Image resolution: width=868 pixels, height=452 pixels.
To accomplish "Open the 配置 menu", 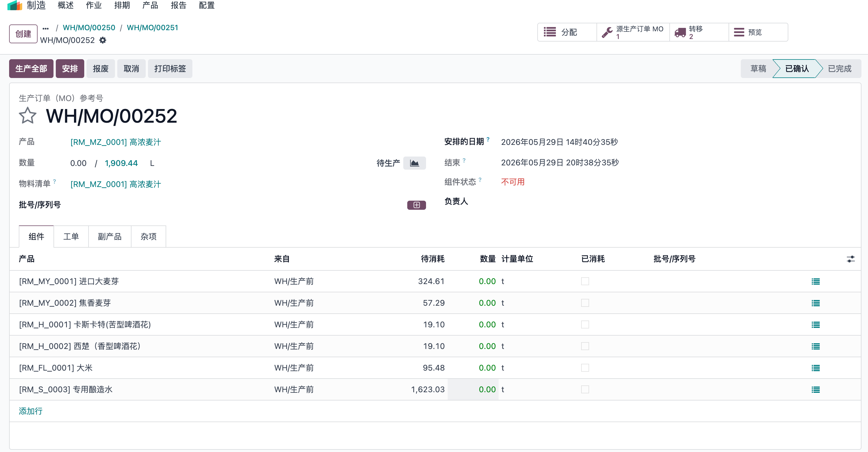I will [x=207, y=5].
